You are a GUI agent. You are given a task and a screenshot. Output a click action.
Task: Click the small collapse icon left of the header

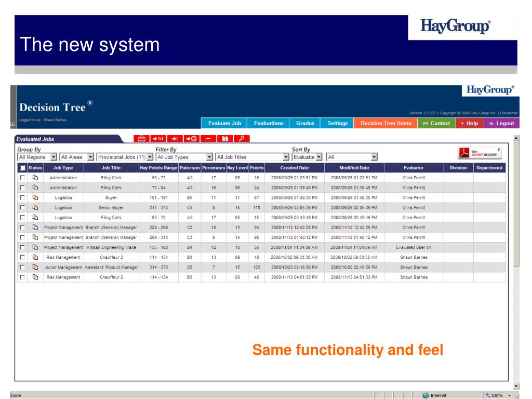[x=12, y=124]
